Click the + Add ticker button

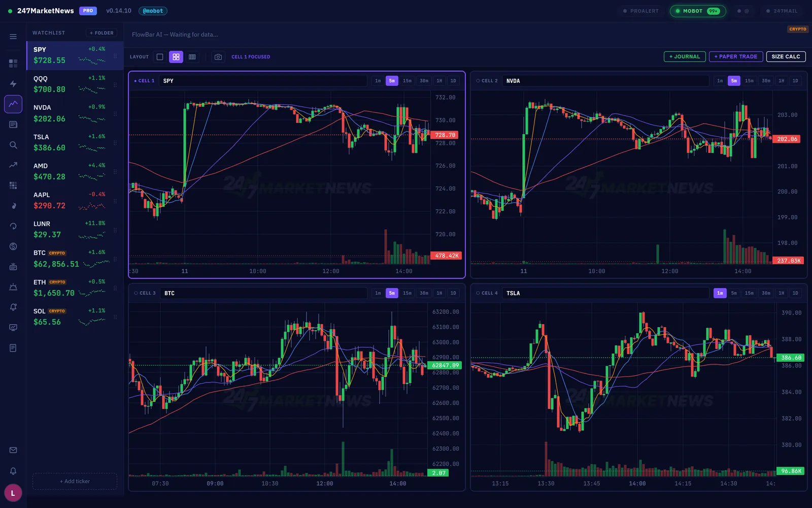pos(75,481)
